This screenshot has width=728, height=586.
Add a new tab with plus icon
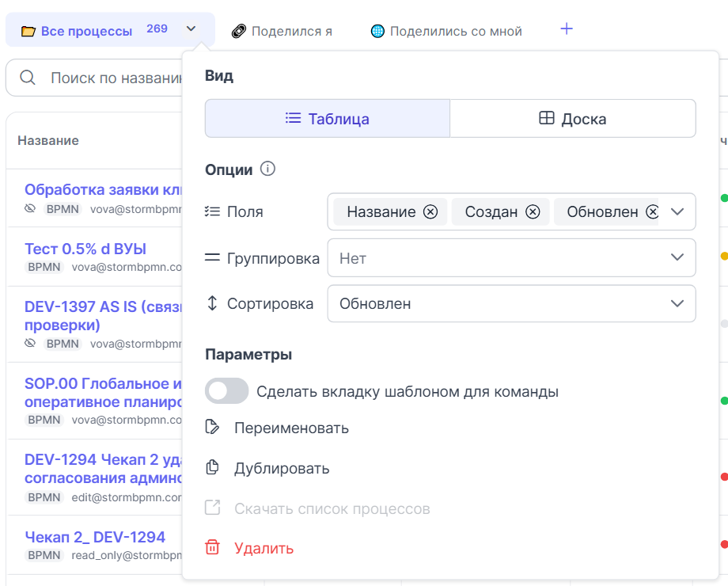point(567,29)
